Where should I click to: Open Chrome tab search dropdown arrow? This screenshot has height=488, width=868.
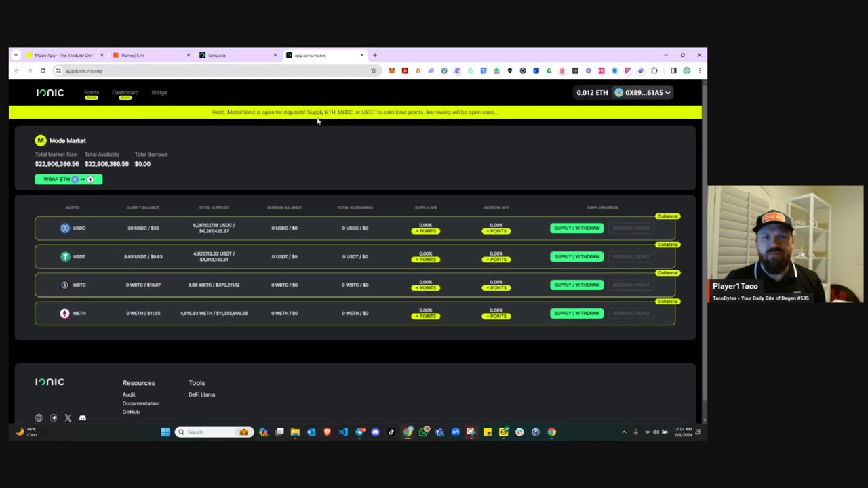(16, 55)
